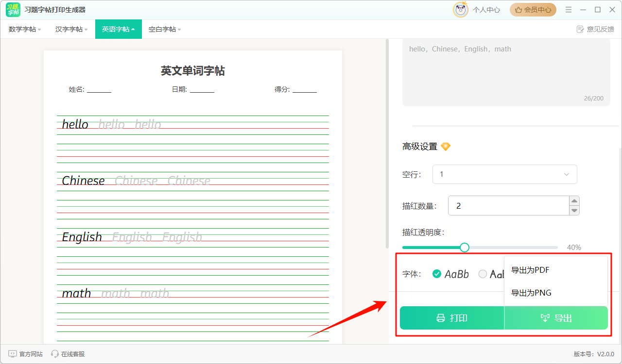Image resolution: width=622 pixels, height=364 pixels.
Task: Open 在线客服 headset icon
Action: click(55, 354)
